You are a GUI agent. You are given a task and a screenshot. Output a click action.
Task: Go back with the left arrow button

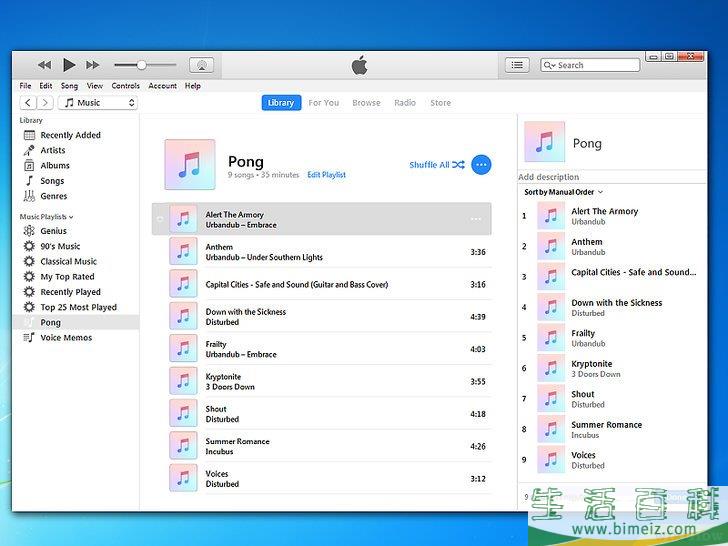click(28, 103)
